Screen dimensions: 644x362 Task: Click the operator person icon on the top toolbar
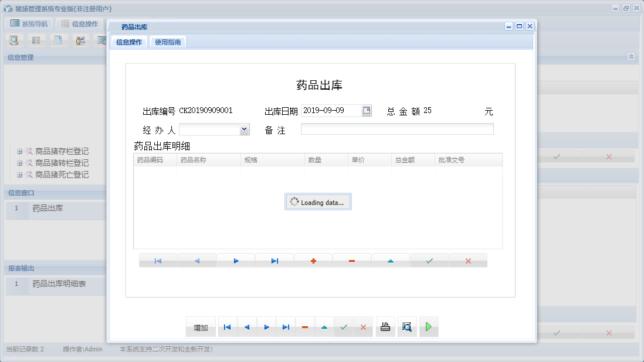point(80,40)
